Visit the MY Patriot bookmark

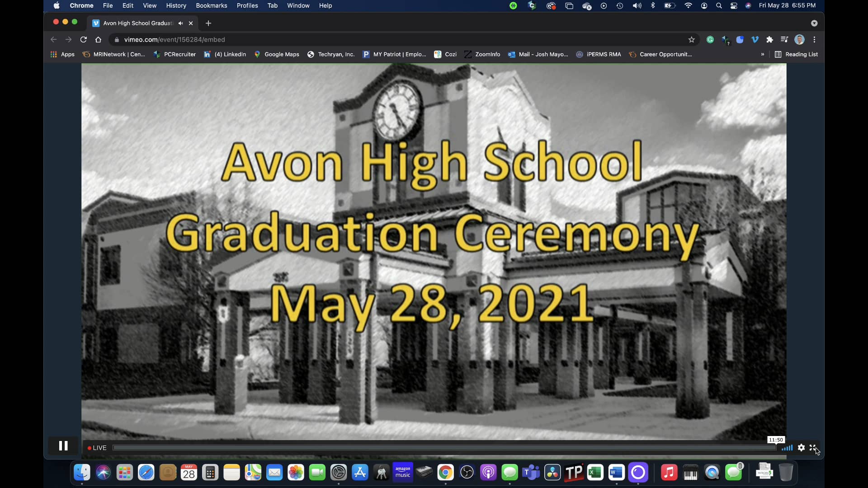tap(394, 54)
